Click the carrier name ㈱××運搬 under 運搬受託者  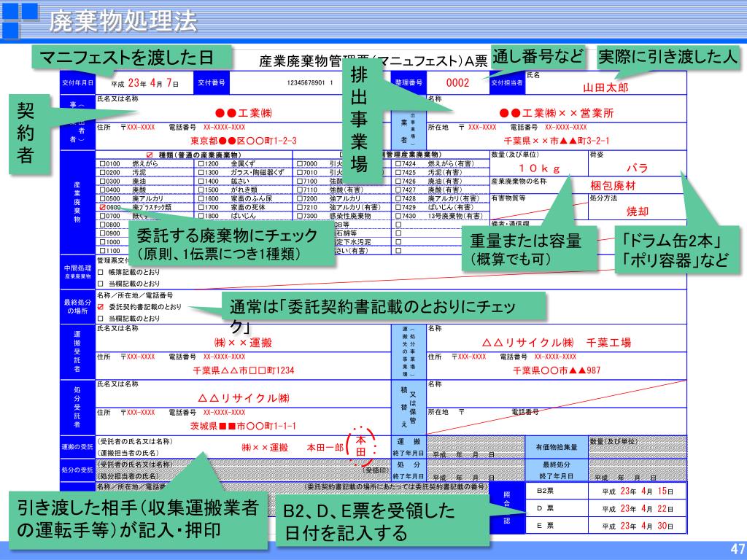pos(243,343)
